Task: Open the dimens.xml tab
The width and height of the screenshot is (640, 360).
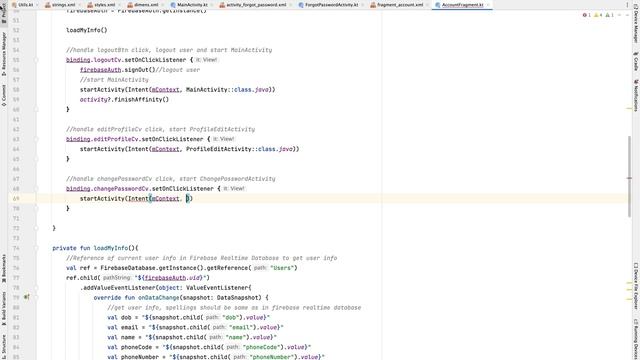Action: click(145, 5)
